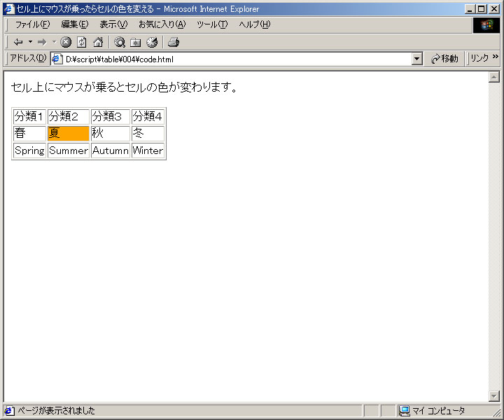Refresh the page with Refresh icon
Screen dimensions: 504x420
[x=82, y=42]
